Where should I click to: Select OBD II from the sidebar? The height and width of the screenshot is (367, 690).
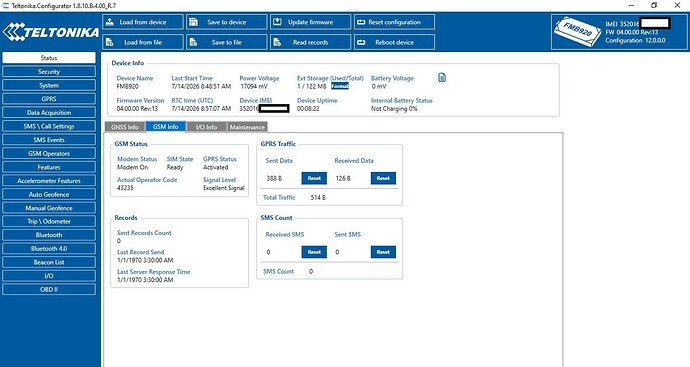coord(49,290)
